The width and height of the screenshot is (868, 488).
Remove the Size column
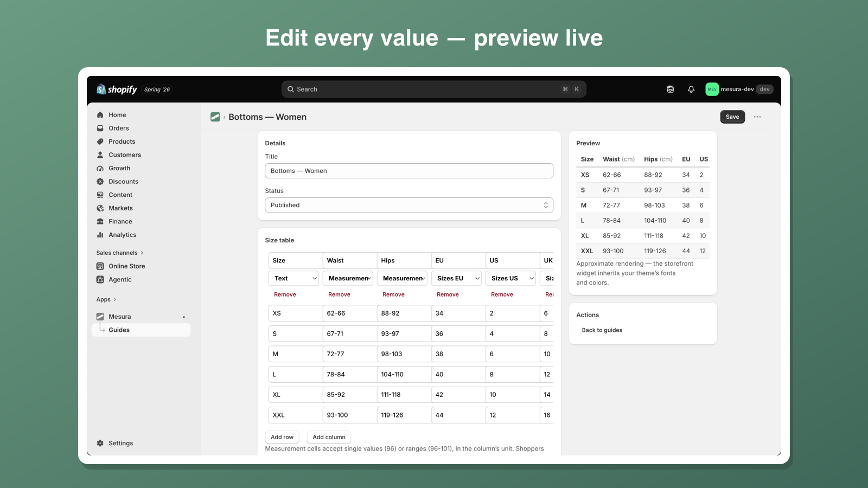click(285, 294)
